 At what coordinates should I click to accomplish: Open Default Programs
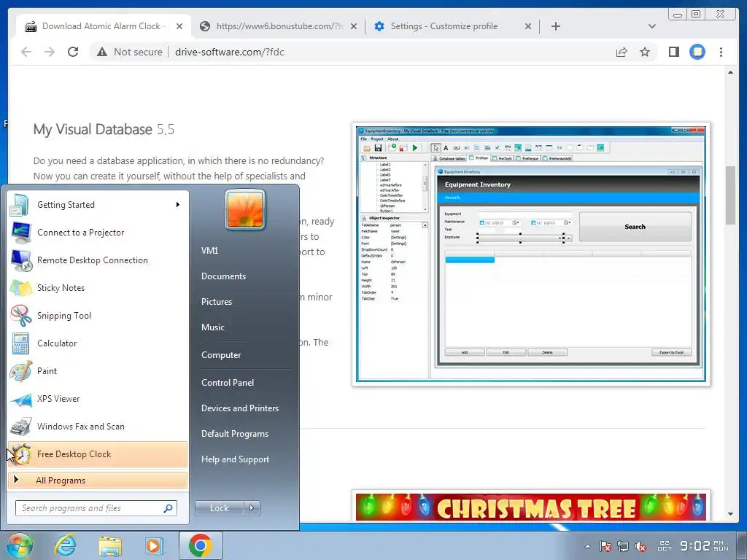(x=235, y=434)
